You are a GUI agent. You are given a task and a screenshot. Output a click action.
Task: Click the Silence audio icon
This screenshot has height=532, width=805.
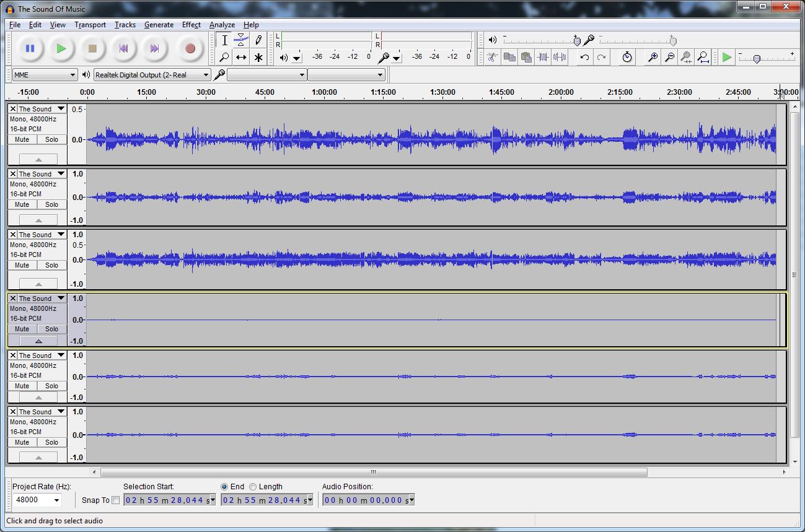coord(560,57)
